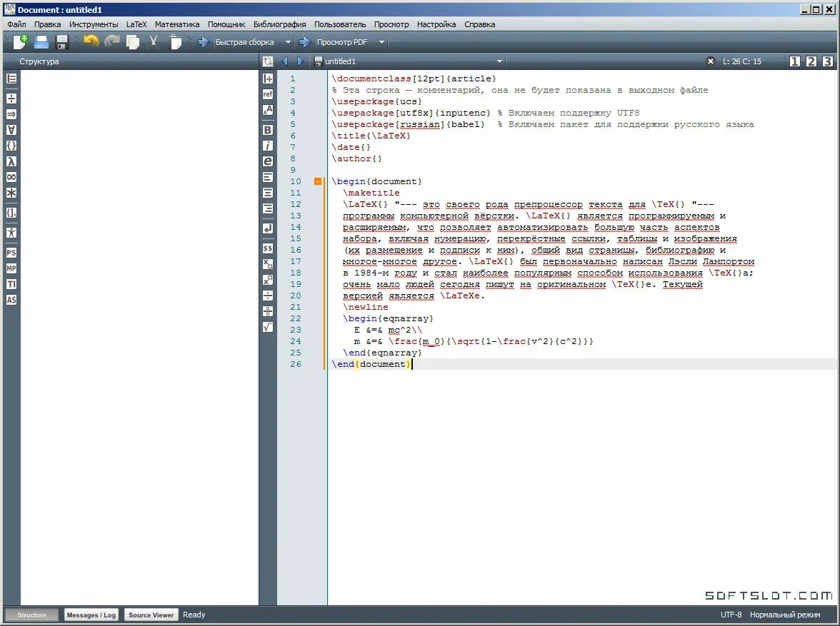This screenshot has width=840, height=626.
Task: Insert a square root icon
Action: 268,327
